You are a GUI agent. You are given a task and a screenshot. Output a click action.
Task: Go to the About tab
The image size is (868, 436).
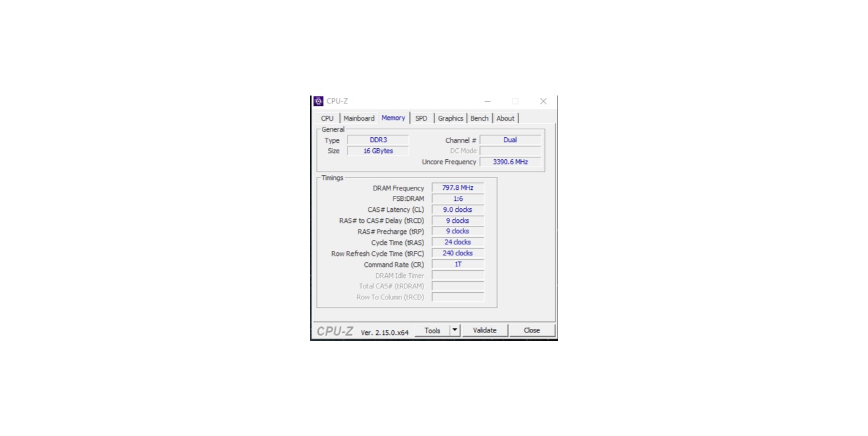tap(505, 118)
